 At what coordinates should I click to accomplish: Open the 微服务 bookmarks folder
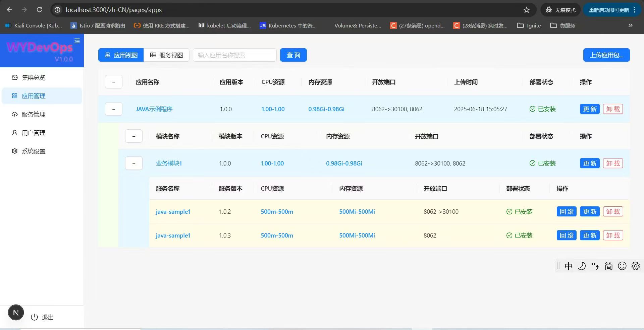point(562,25)
